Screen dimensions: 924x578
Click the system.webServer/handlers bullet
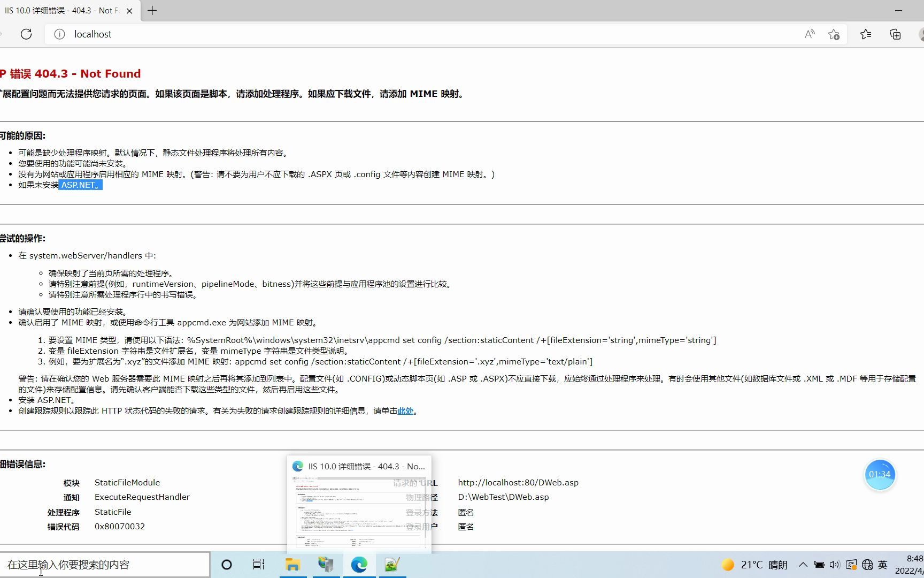[87, 256]
